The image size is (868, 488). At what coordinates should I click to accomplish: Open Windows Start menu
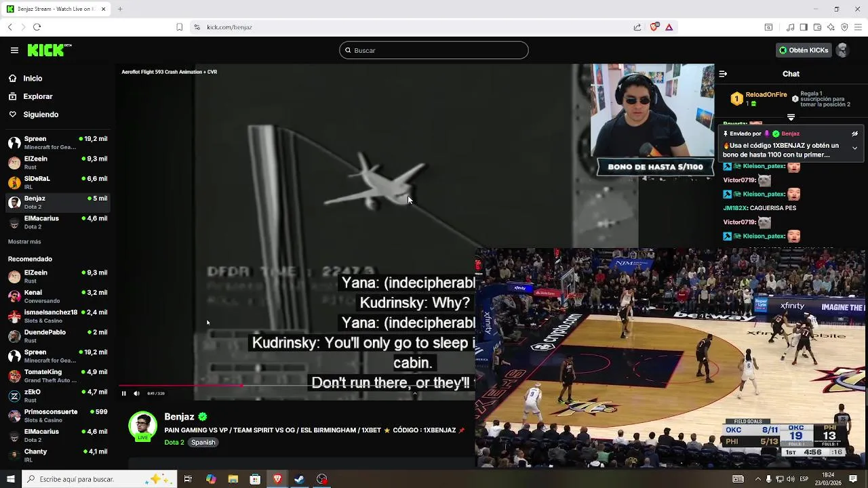pyautogui.click(x=10, y=479)
